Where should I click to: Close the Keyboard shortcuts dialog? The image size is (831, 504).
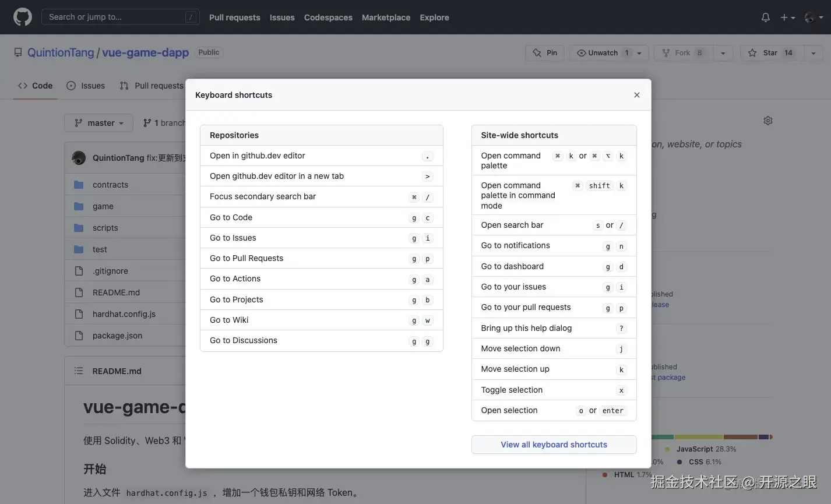click(x=637, y=95)
